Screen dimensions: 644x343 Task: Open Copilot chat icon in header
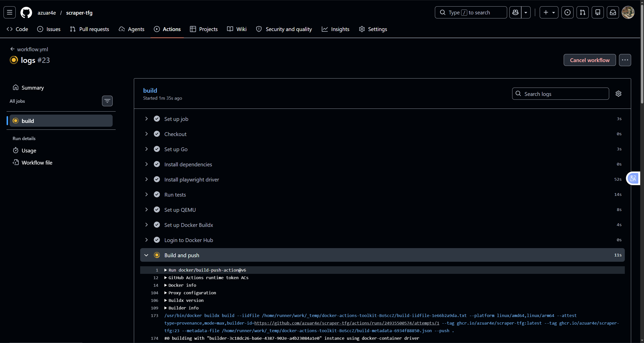(x=515, y=12)
